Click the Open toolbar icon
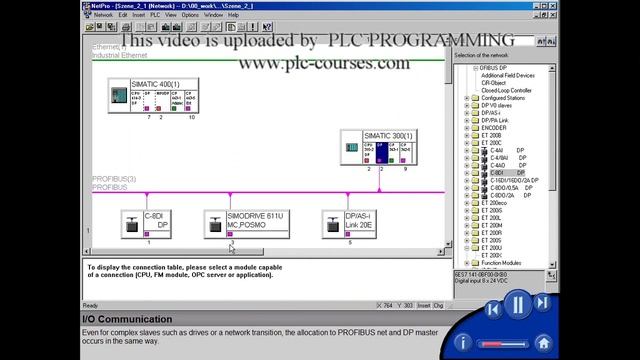The image size is (640, 360). 90,27
